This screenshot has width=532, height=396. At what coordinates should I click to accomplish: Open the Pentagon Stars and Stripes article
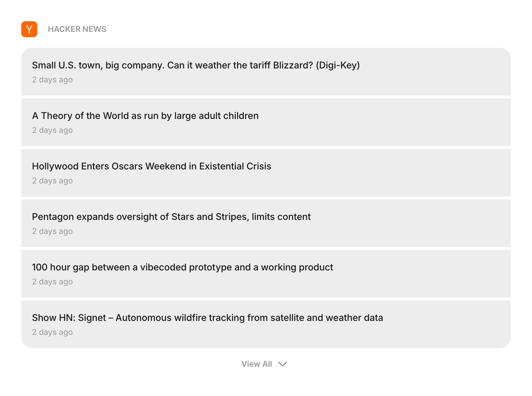(171, 217)
